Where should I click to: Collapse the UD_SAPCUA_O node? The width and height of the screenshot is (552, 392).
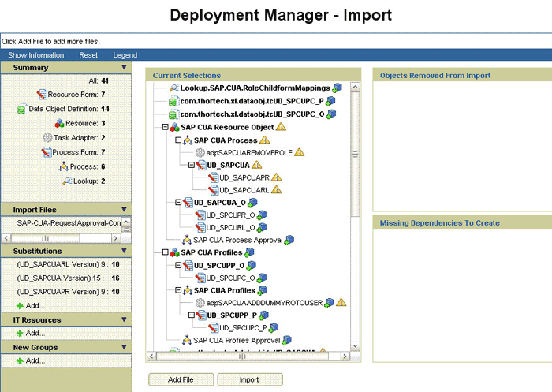[x=178, y=202]
